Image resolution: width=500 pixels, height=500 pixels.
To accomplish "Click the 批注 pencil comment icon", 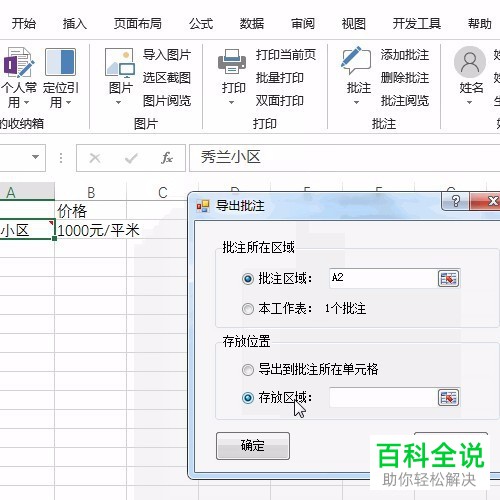I will pyautogui.click(x=356, y=60).
